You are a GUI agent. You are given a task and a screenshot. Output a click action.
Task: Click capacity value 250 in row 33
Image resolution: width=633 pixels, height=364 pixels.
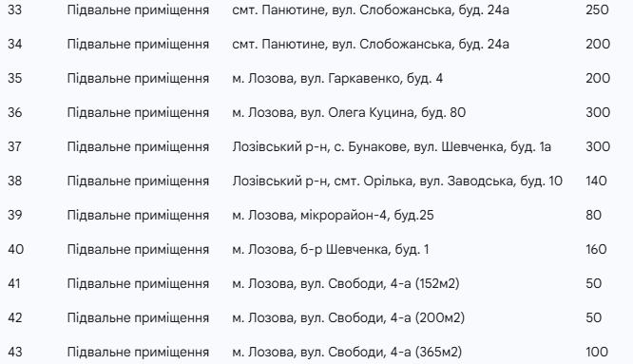point(597,10)
